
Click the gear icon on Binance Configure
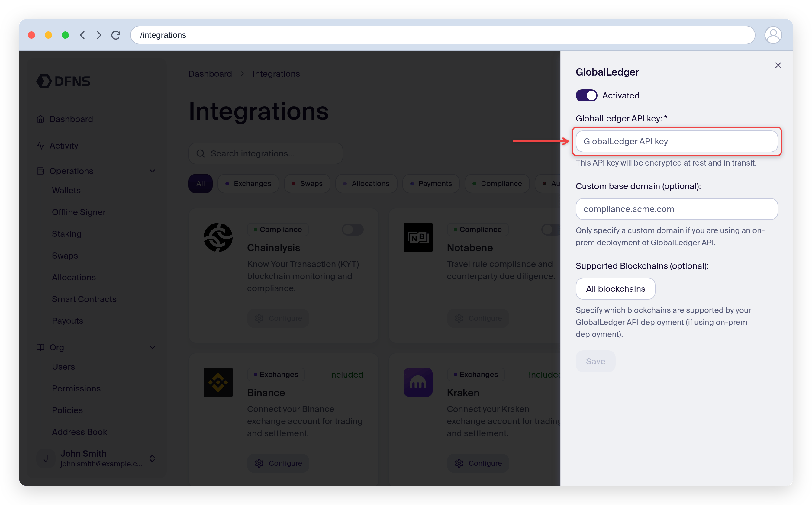[259, 463]
